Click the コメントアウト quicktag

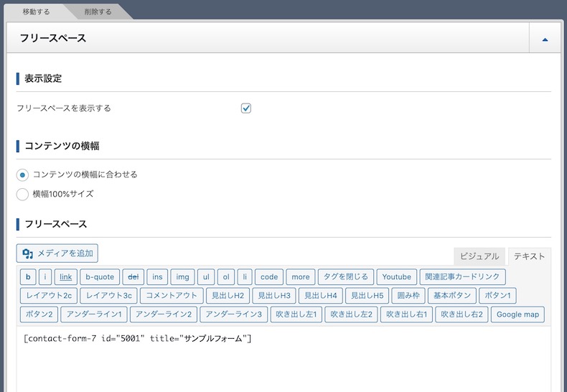[172, 296]
